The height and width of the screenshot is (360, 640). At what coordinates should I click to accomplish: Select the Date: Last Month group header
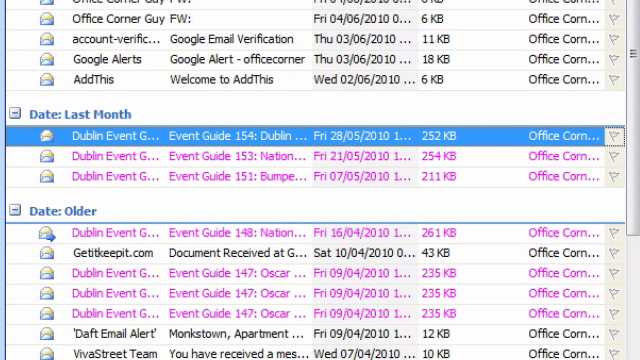[x=80, y=115]
